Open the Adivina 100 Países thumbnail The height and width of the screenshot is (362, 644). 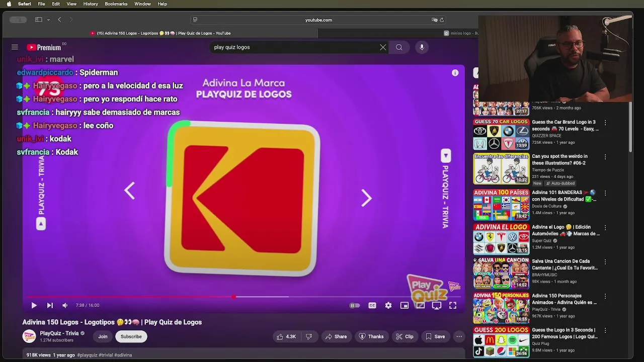point(501,205)
